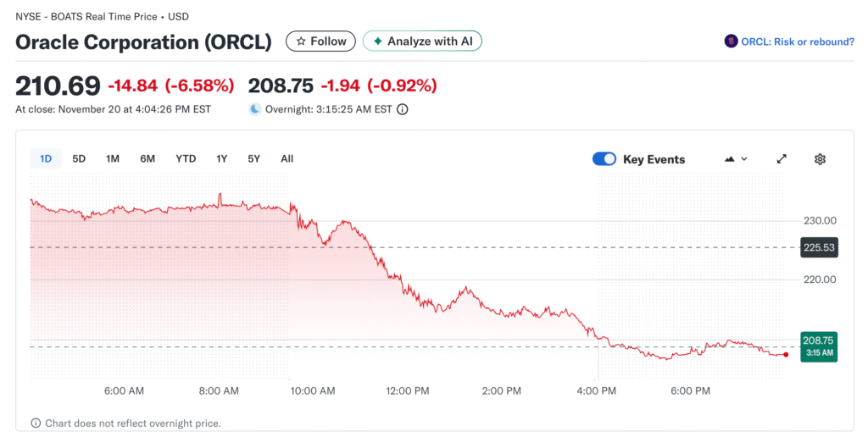
Task: Select the 1D time range tab
Action: point(46,158)
